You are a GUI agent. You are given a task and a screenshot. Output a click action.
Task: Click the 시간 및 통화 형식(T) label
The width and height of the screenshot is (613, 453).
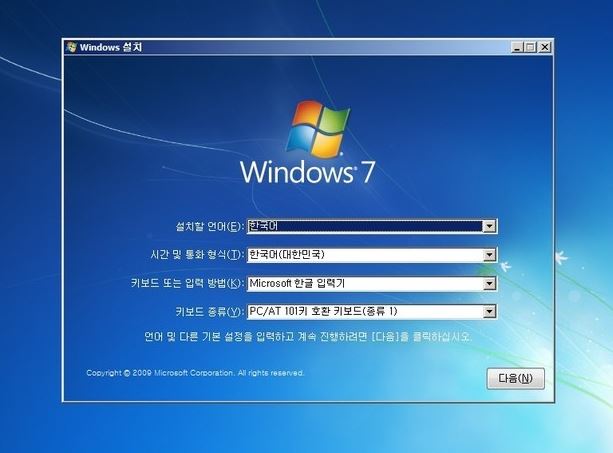[197, 255]
